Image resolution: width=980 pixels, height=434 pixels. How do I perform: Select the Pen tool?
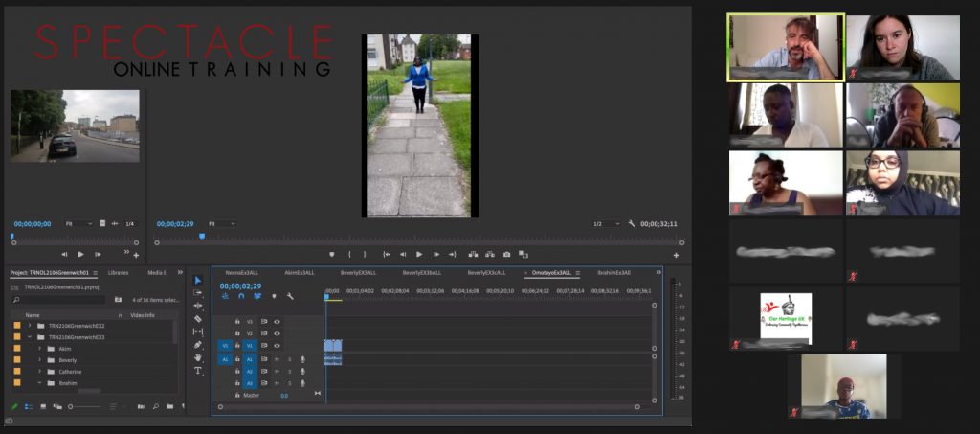coord(197,345)
